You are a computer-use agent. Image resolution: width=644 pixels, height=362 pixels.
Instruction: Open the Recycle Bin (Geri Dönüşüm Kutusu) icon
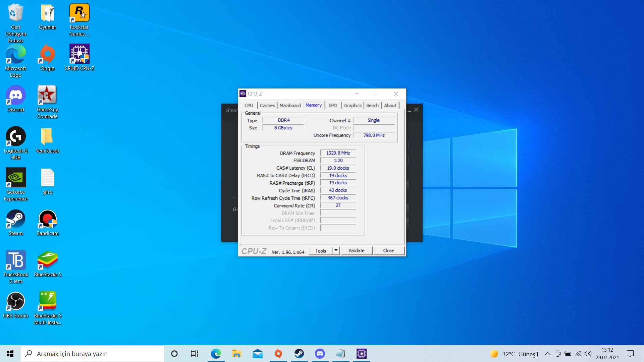[15, 23]
